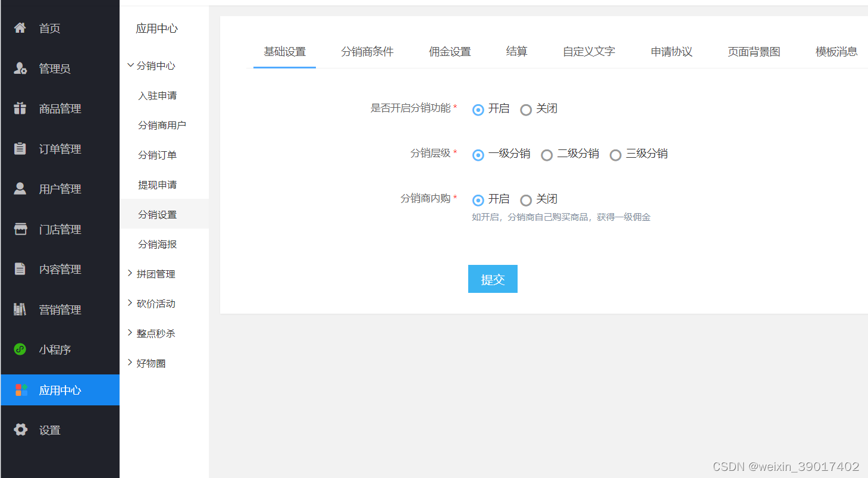
Task: Disable 分销商内购 with the 关闭 option
Action: (x=525, y=200)
